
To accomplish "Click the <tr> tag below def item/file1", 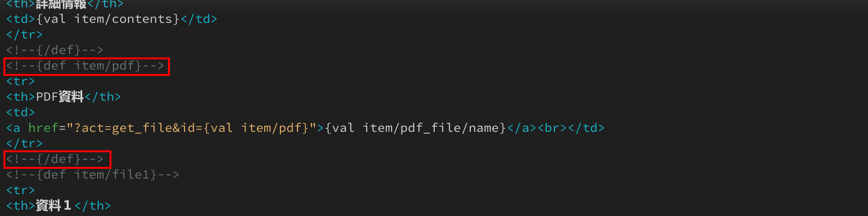I will 20,190.
